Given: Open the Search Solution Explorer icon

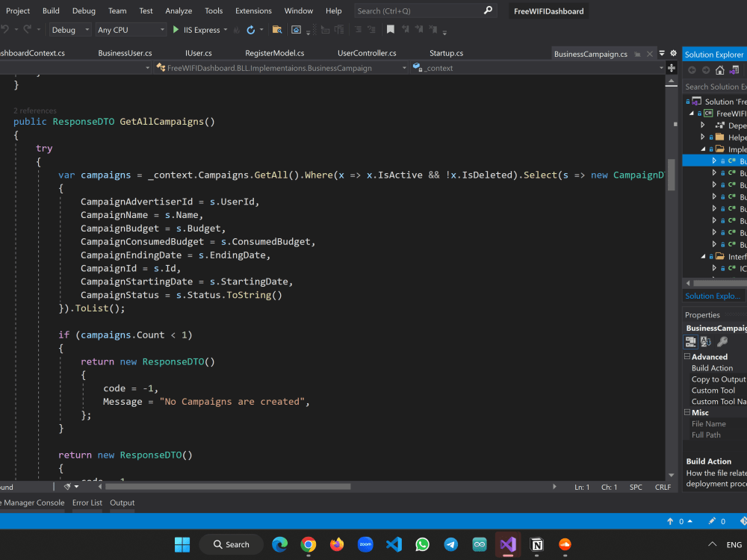Looking at the screenshot, I should click(713, 86).
